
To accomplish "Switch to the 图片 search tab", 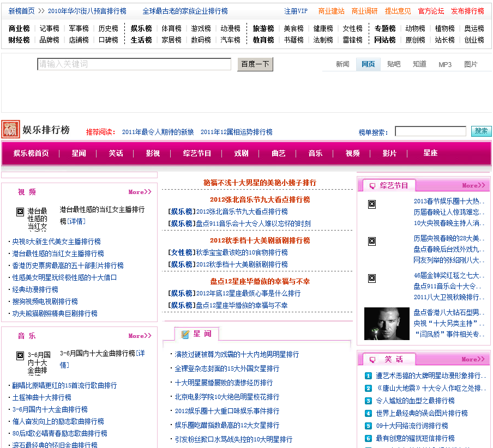I will tap(471, 64).
